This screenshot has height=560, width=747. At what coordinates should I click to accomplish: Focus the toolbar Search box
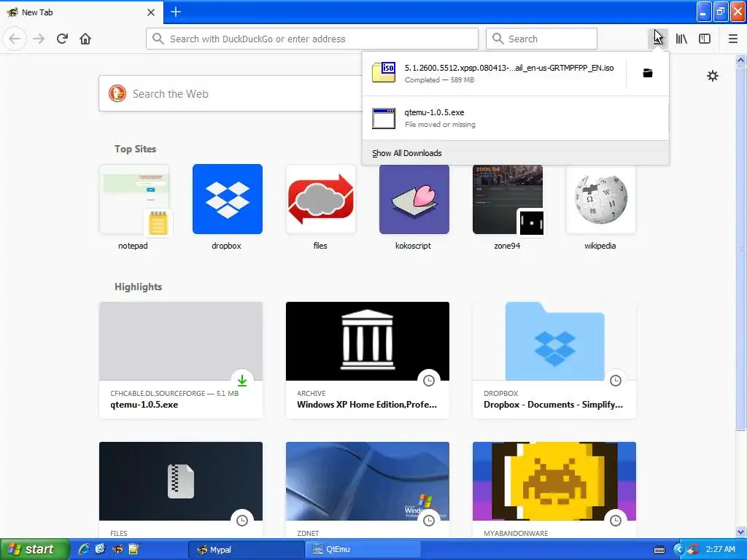point(541,39)
